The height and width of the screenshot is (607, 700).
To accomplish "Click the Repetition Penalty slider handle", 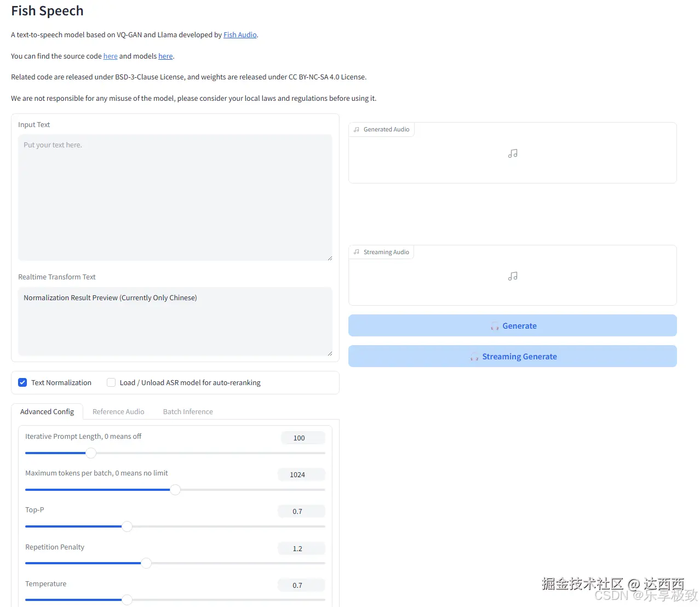I will (146, 563).
